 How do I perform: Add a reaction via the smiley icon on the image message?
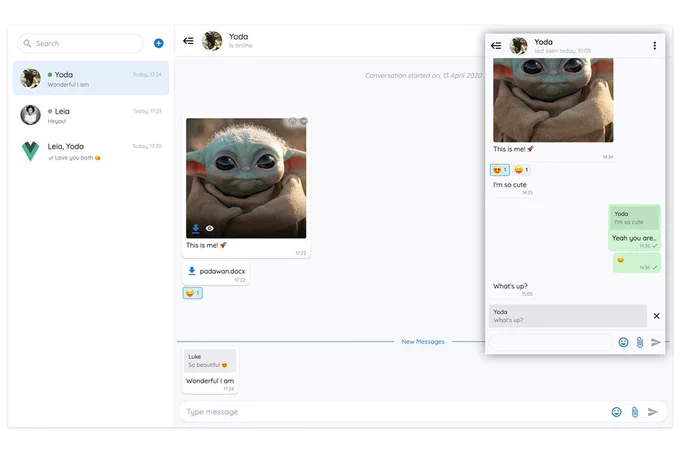(x=292, y=121)
